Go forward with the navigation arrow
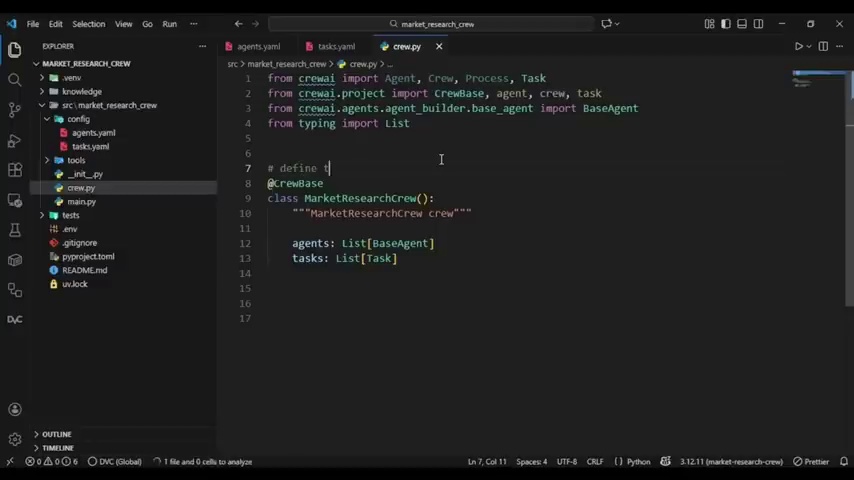This screenshot has width=854, height=480. 255,24
